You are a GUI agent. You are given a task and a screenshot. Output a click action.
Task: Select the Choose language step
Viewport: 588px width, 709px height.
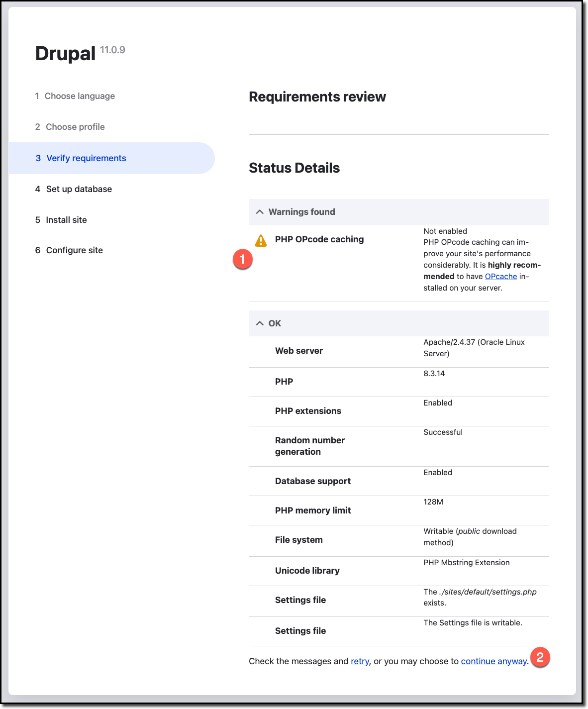tap(80, 96)
